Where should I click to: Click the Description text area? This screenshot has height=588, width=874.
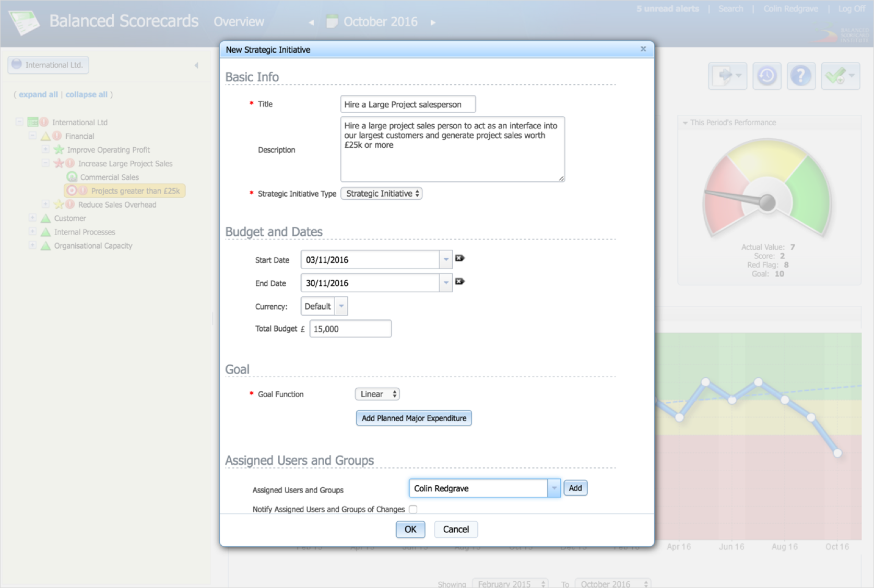[x=453, y=149]
